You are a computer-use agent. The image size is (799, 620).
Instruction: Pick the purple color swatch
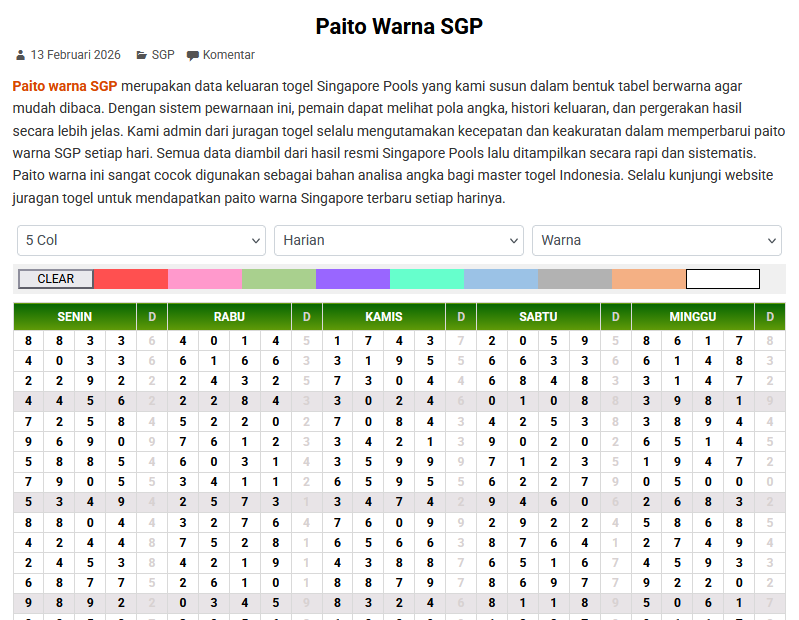353,279
